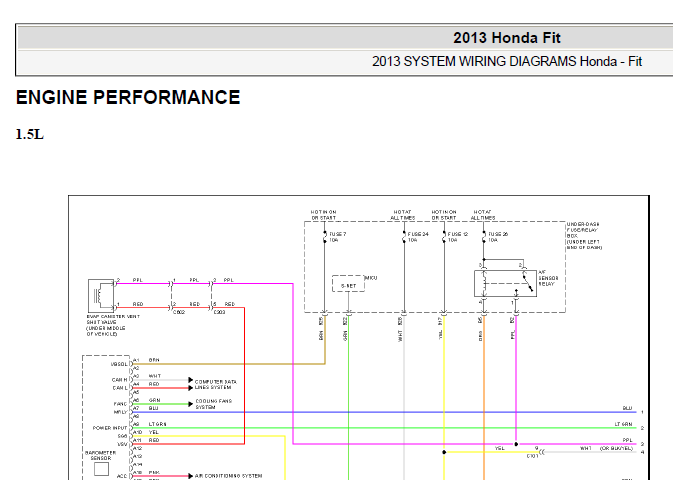This screenshot has width=673, height=480.
Task: Click the "BRN" wire label at pin A1
Action: point(154,360)
